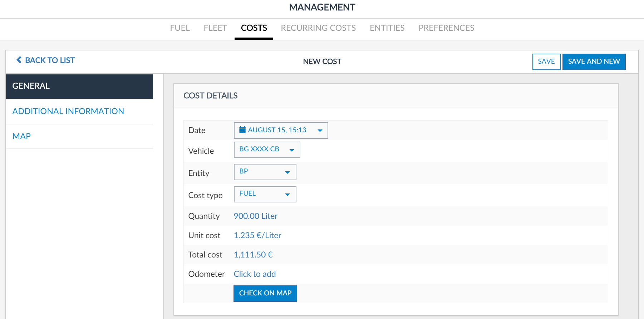
Task: Edit the 900.00 Liter quantity value
Action: coord(255,216)
